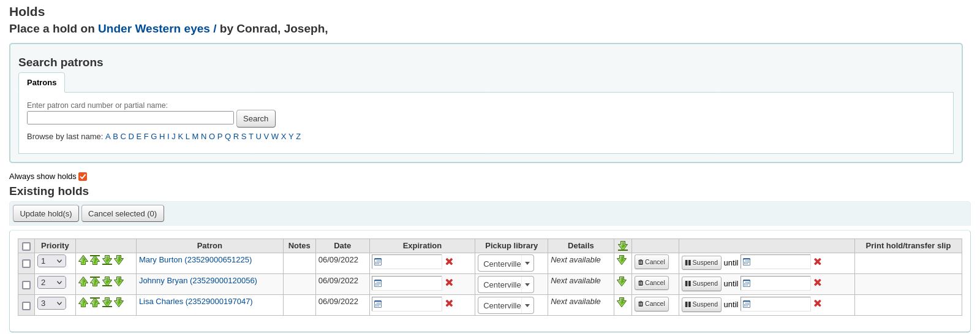Screen dimensions: 980x336
Task: Select the Patrons tab
Action: pos(42,83)
